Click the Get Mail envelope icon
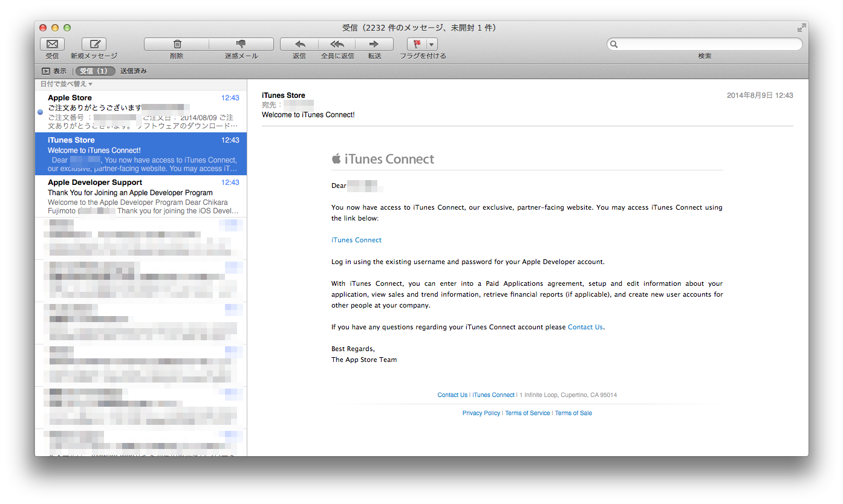 point(52,44)
